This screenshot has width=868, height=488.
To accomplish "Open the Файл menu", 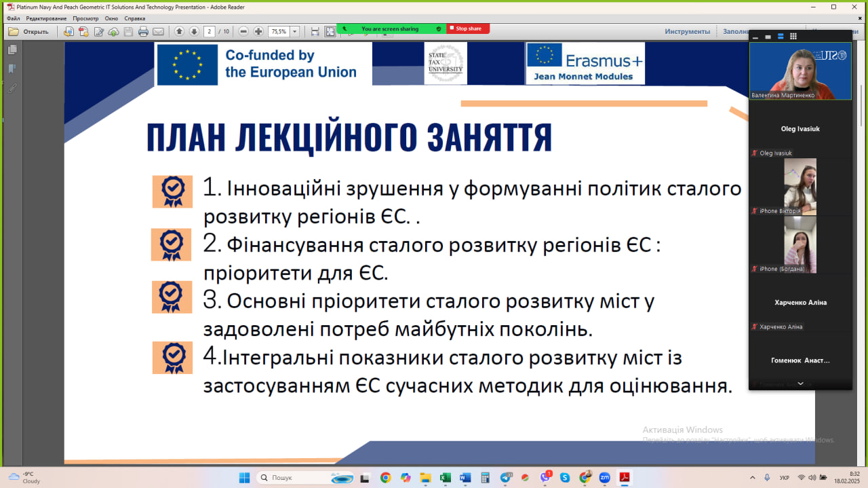I will pyautogui.click(x=13, y=18).
